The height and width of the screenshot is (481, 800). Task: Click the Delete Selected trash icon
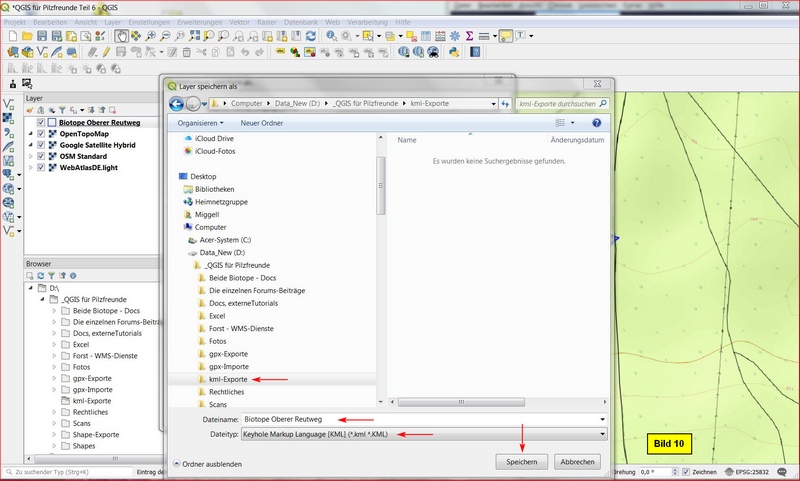187,52
